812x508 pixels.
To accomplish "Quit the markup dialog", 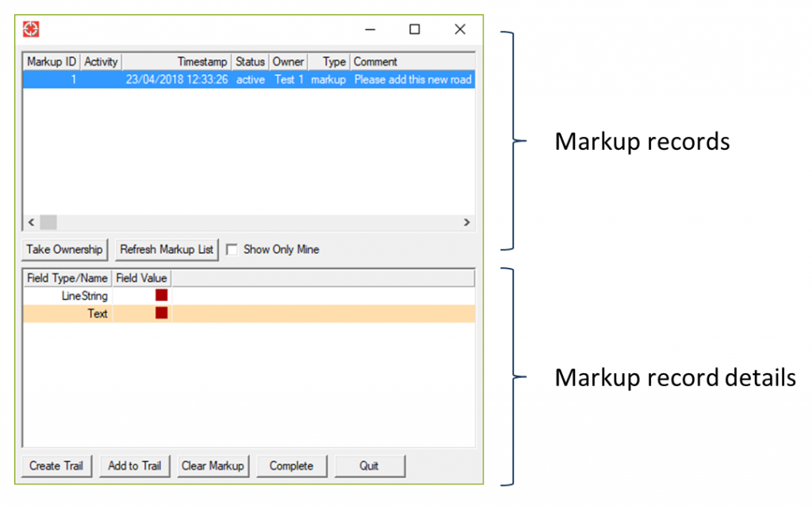I will tap(370, 466).
